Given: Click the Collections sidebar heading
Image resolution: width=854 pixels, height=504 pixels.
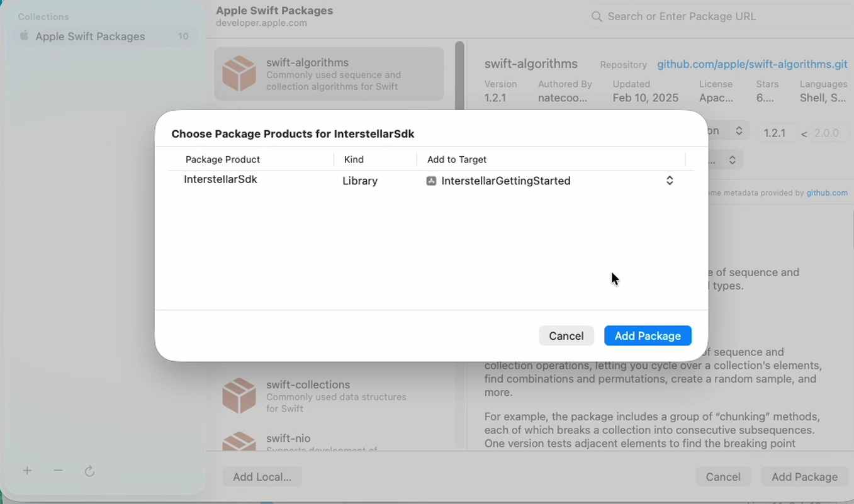Looking at the screenshot, I should 43,17.
